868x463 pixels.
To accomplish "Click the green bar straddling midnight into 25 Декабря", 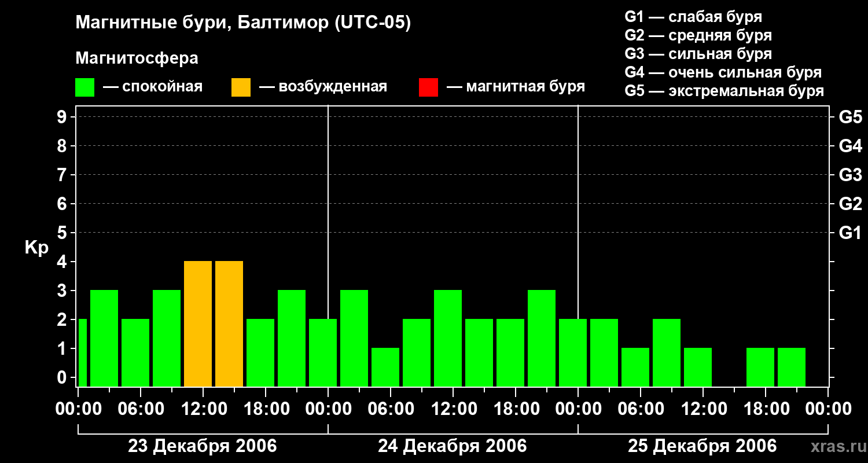I will [573, 353].
